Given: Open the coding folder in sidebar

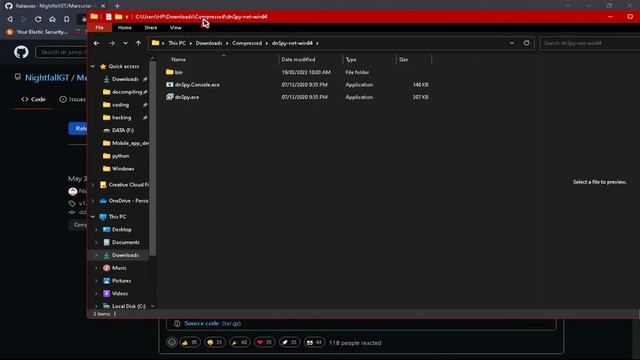Looking at the screenshot, I should click(120, 105).
